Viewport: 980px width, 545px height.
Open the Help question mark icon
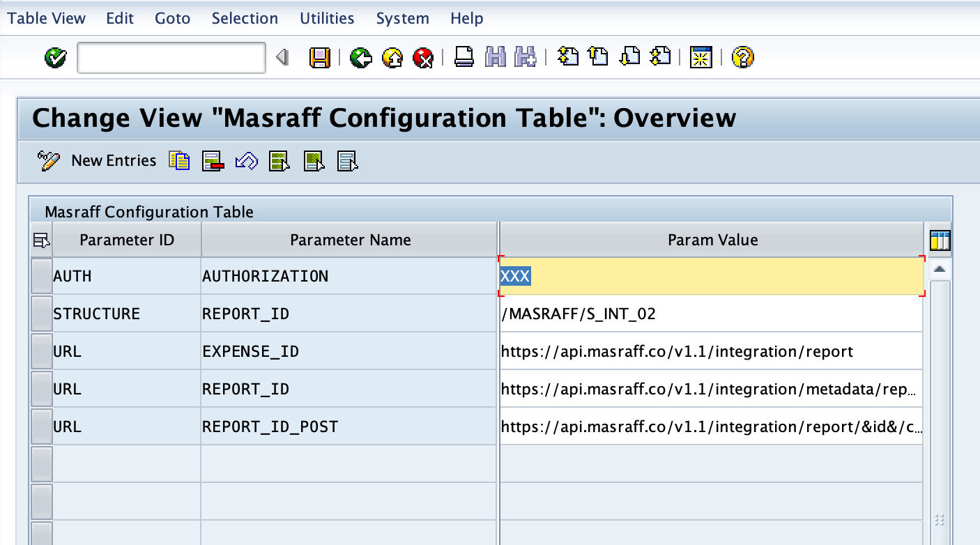pyautogui.click(x=743, y=57)
